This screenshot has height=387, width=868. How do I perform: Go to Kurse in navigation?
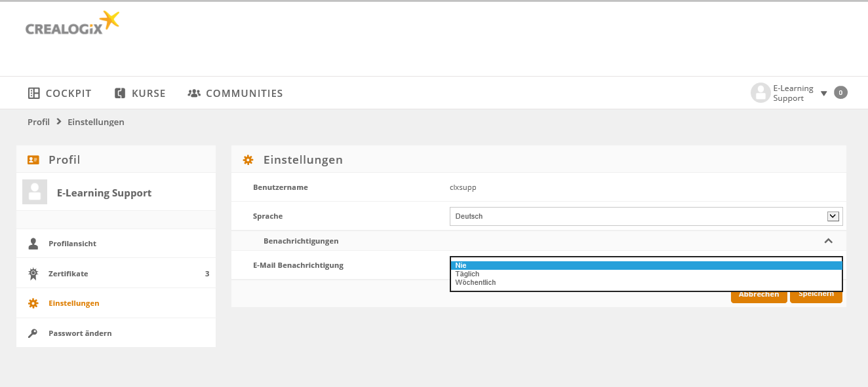click(148, 93)
